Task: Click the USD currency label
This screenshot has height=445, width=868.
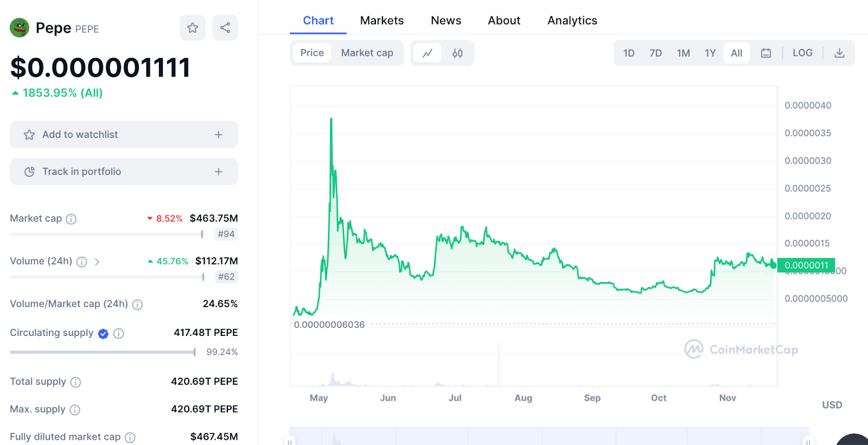Action: click(832, 405)
